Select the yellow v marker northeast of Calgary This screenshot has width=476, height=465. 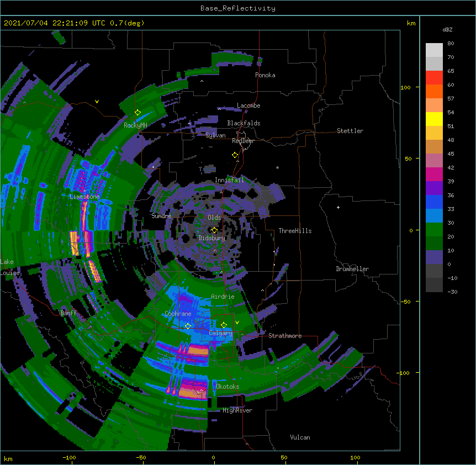coord(237,323)
